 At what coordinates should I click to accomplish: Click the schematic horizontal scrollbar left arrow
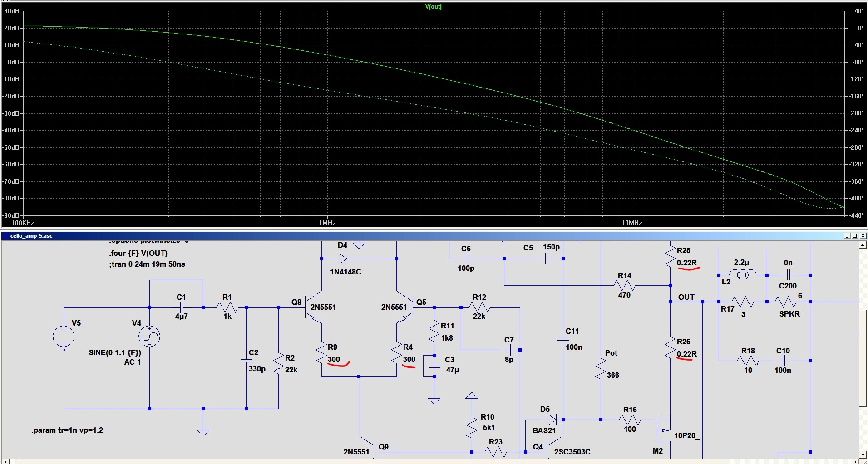tap(5, 461)
